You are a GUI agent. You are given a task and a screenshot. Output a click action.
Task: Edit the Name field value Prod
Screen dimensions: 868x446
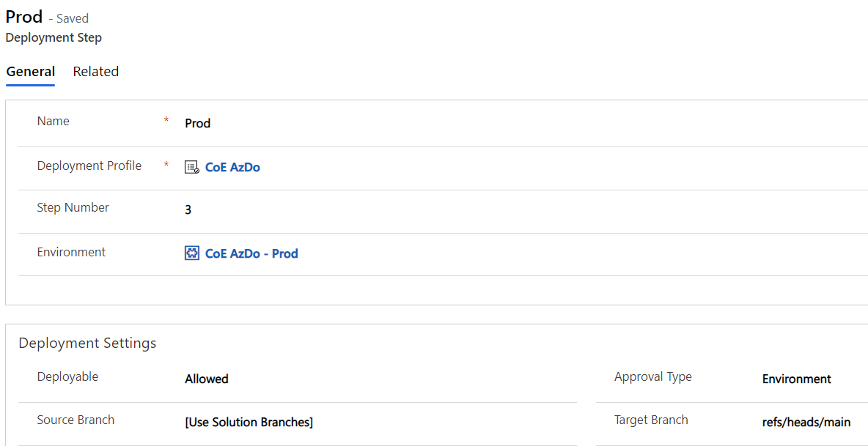(197, 123)
